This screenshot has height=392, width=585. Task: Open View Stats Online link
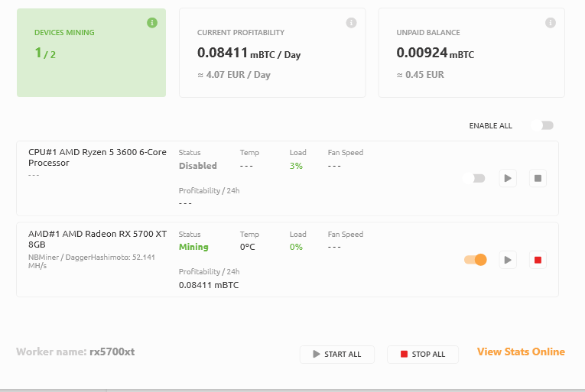coord(521,352)
